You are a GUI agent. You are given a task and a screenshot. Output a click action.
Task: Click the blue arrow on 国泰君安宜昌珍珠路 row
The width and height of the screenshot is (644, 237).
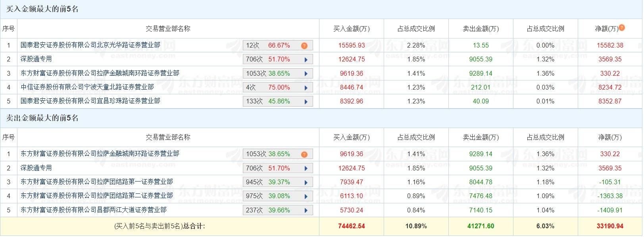point(306,101)
